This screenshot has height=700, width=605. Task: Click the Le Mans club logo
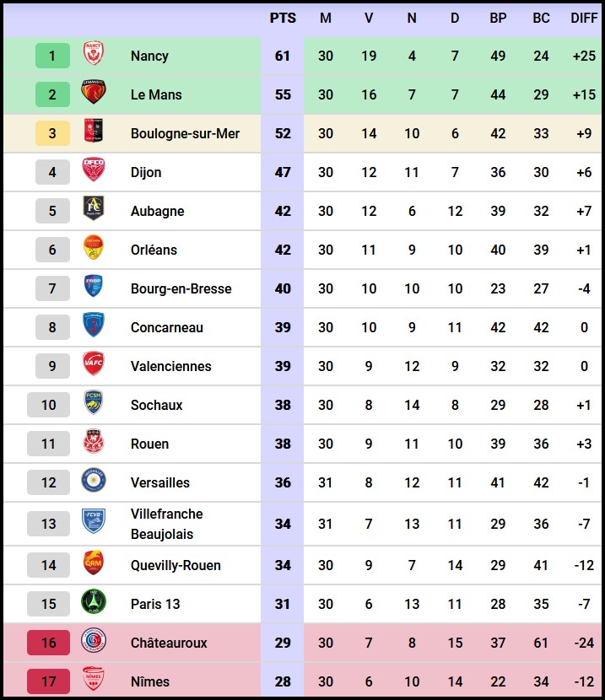tap(93, 94)
